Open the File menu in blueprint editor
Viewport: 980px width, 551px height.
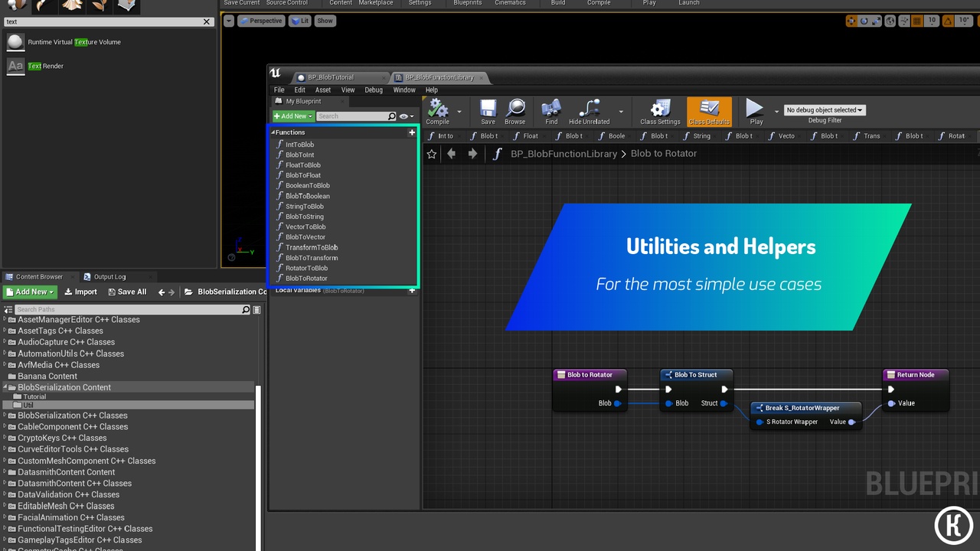[x=279, y=90]
